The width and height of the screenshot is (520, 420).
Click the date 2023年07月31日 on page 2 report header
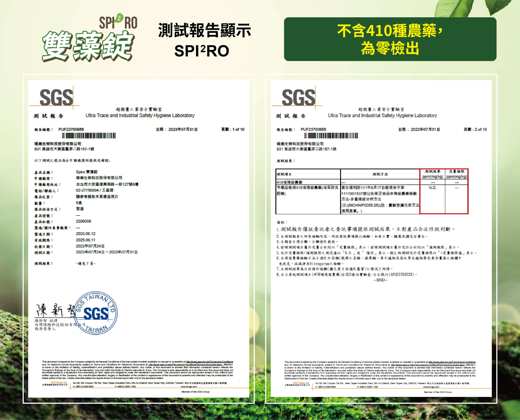(x=425, y=129)
